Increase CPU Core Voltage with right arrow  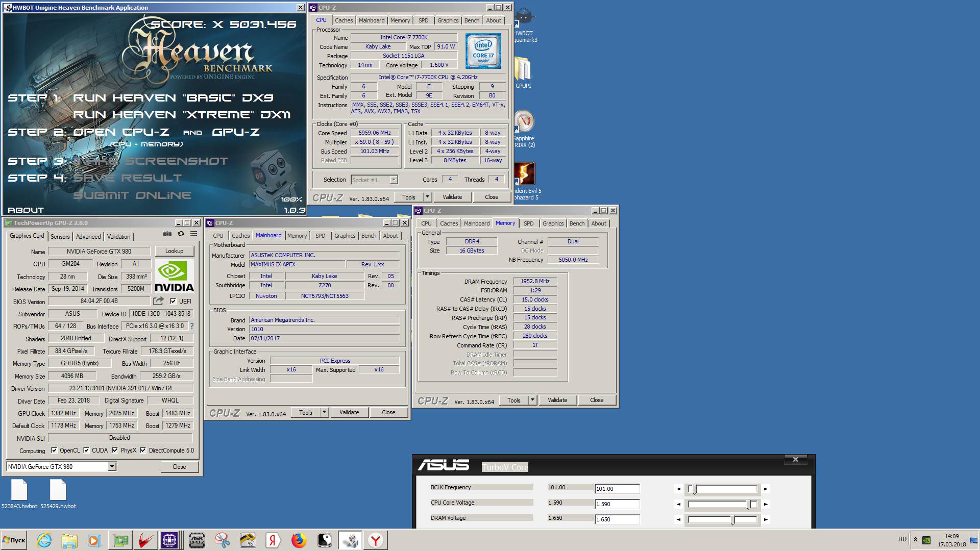(766, 504)
